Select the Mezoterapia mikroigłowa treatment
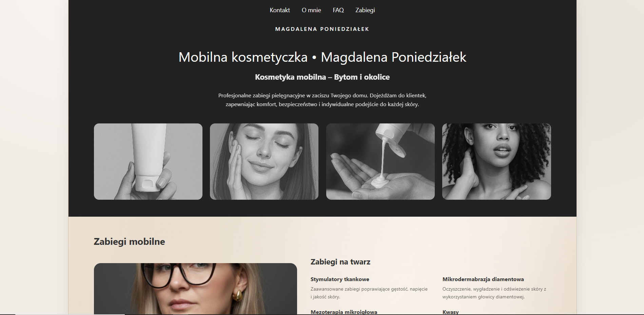 (x=344, y=312)
